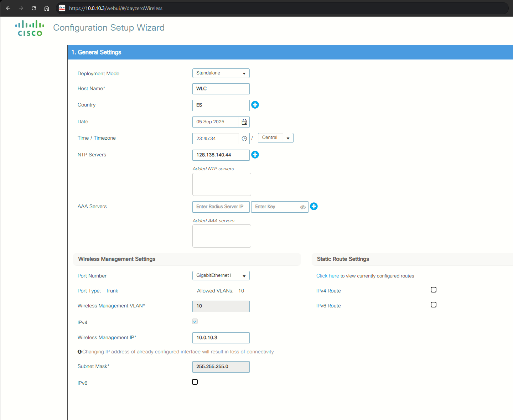Image resolution: width=513 pixels, height=420 pixels.
Task: Click the 'Port Type: Trunk' text
Action: tap(98, 291)
